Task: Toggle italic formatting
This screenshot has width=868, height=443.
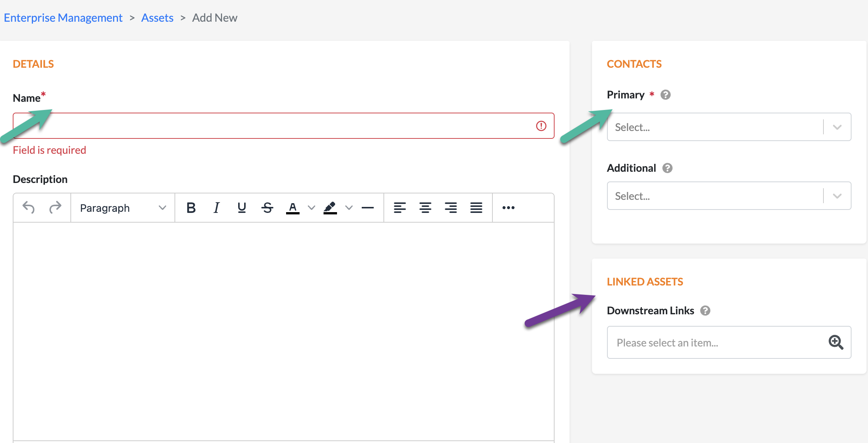Action: coord(216,207)
